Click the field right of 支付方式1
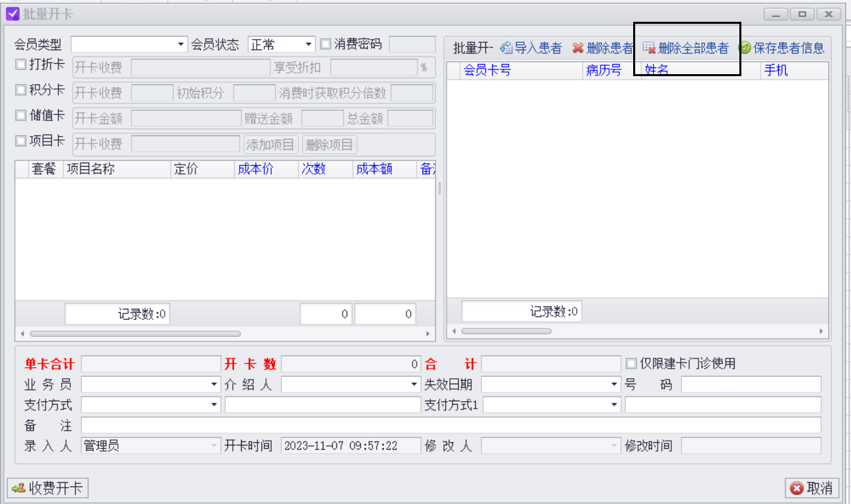 pos(723,405)
